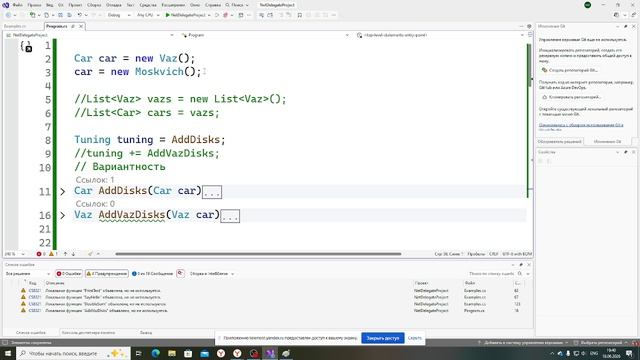
Task: Click the Undo toolbar icon
Action: tap(80, 15)
